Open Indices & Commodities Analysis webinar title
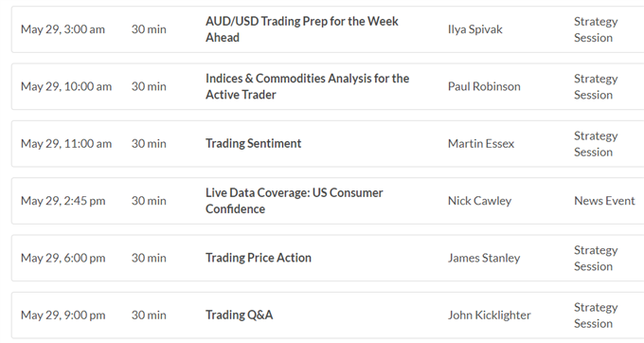 307,86
